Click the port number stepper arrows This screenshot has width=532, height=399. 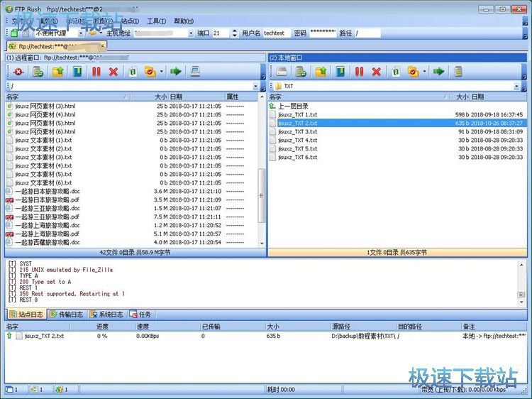(235, 33)
